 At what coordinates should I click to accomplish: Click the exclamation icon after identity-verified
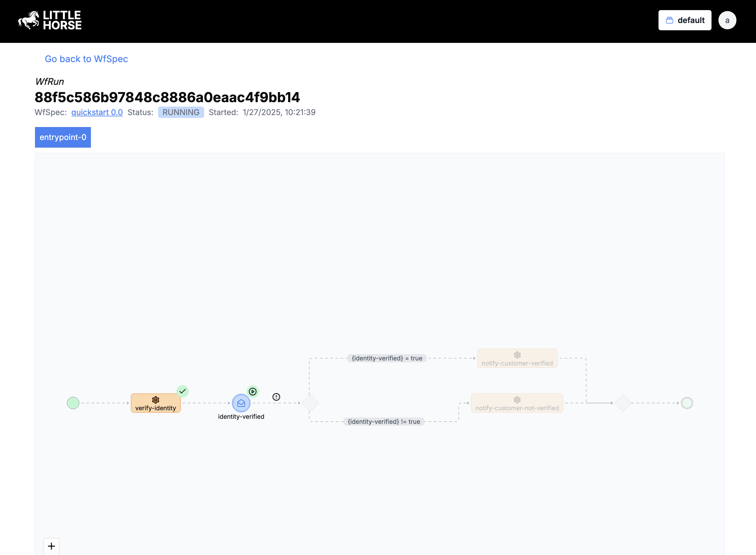click(x=276, y=397)
